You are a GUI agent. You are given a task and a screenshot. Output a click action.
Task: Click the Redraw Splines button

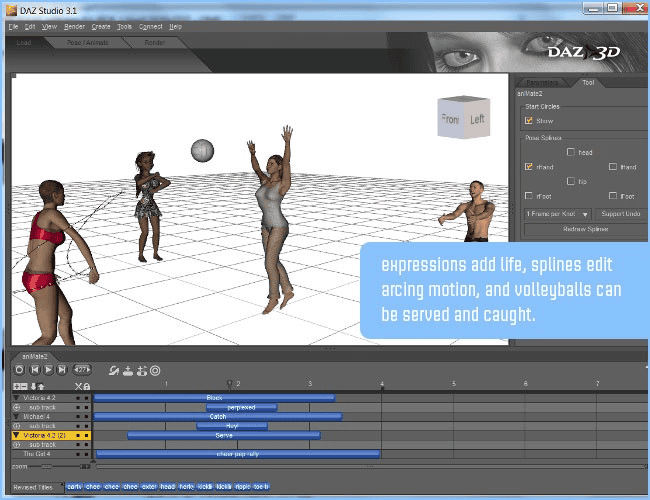pos(585,229)
